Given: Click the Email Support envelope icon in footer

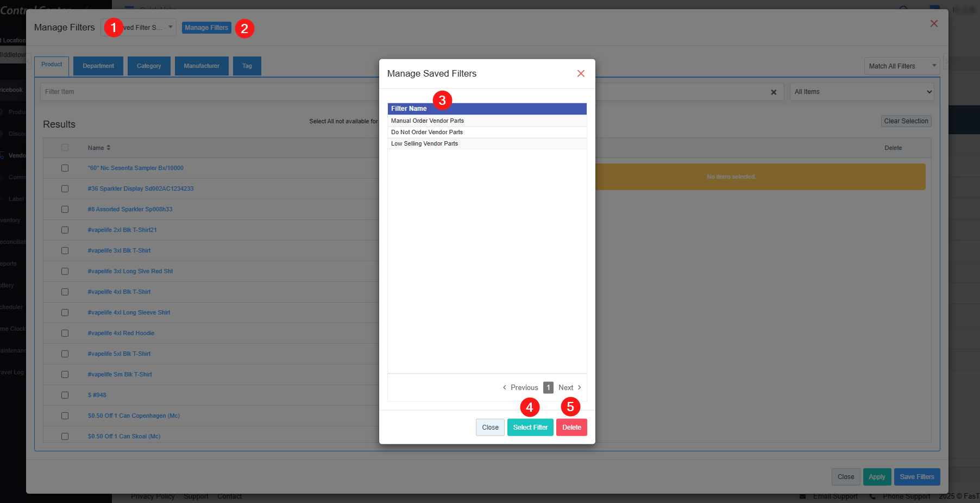Looking at the screenshot, I should tap(803, 496).
